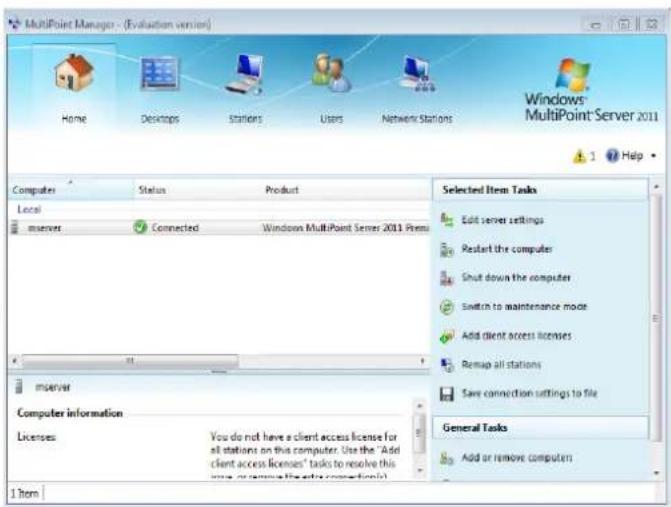This screenshot has width=671, height=507.
Task: Click the details pane vertical scrollbar thumb
Action: (420, 433)
